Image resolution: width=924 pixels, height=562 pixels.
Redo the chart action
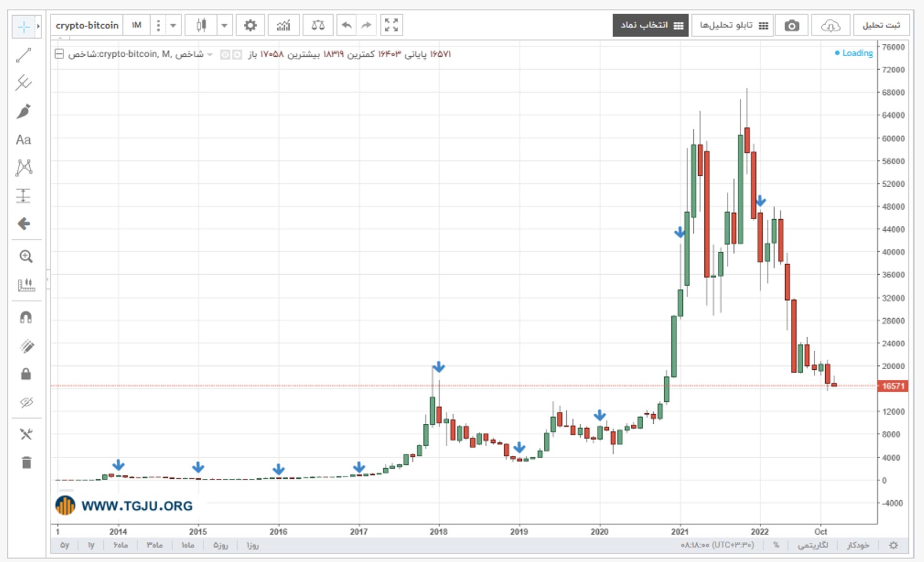click(x=366, y=25)
